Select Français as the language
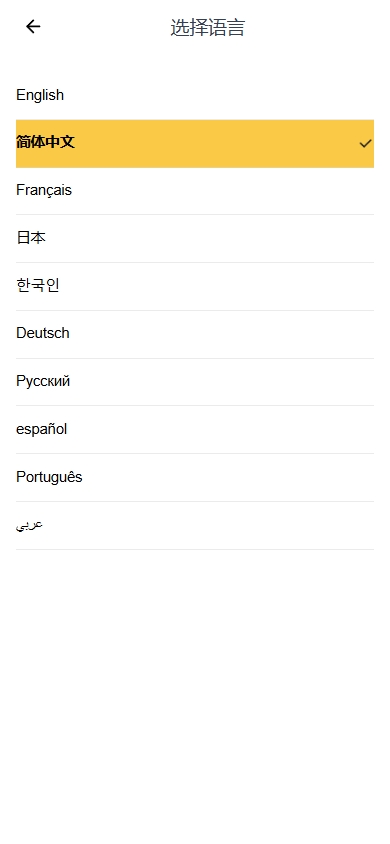This screenshot has height=844, width=390. 195,191
